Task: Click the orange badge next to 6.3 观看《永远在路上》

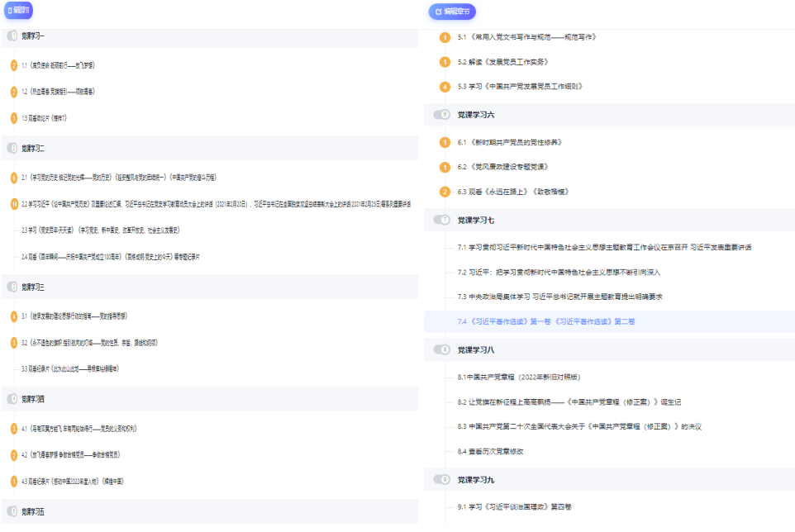Action: (x=445, y=192)
